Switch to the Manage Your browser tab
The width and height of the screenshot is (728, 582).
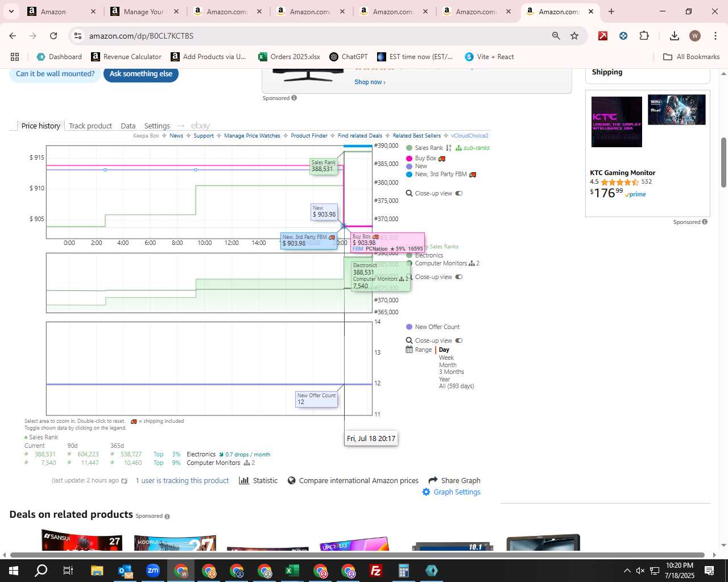click(144, 11)
